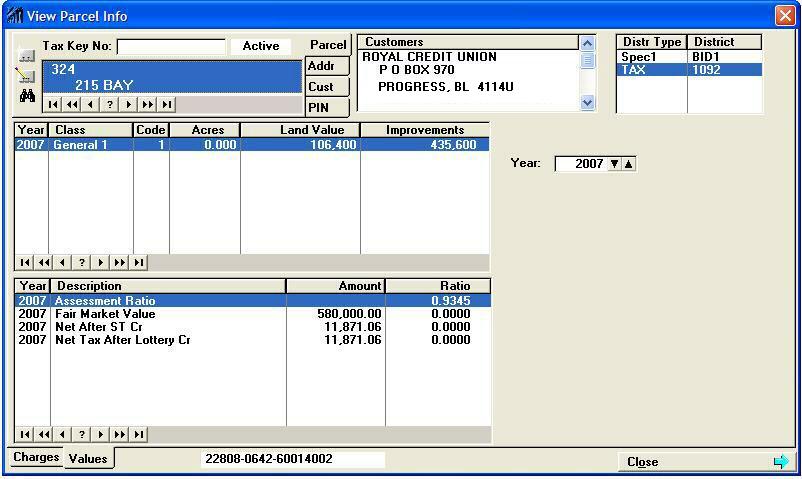802x479 pixels.
Task: Click the ellipsis browse icon beside Tax Key
Action: tap(27, 56)
